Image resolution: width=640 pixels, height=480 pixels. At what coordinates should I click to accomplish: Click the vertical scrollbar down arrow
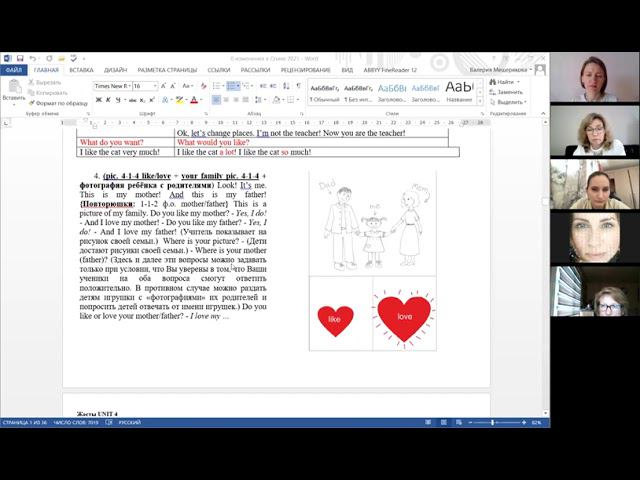(546, 413)
